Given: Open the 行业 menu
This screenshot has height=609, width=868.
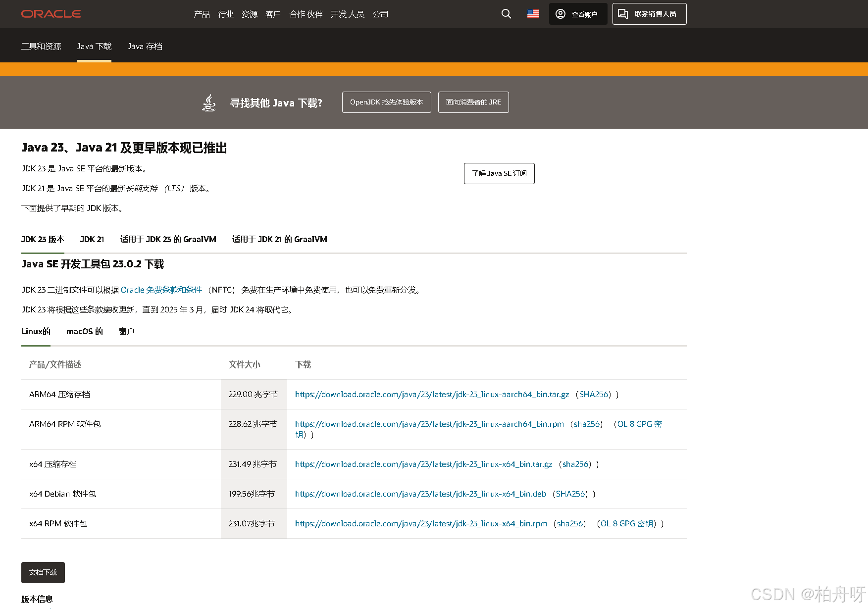Looking at the screenshot, I should coord(225,14).
